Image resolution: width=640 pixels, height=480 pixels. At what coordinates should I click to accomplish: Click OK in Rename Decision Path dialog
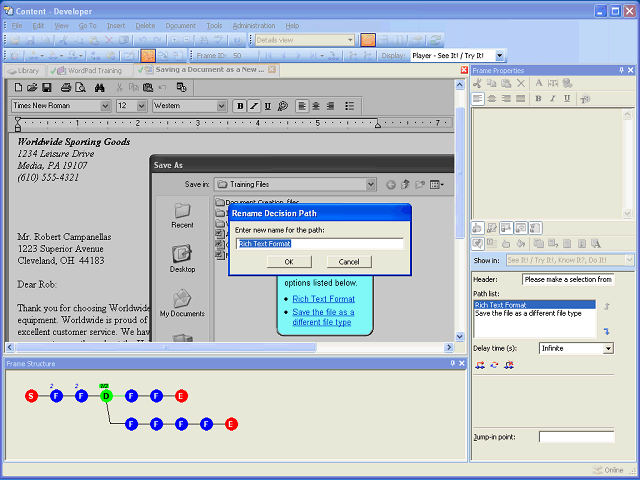[289, 262]
